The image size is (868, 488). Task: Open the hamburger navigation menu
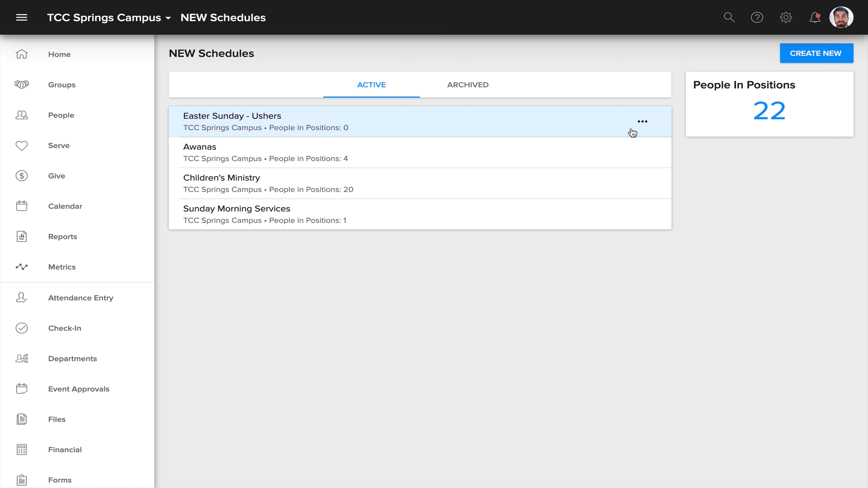coord(22,18)
